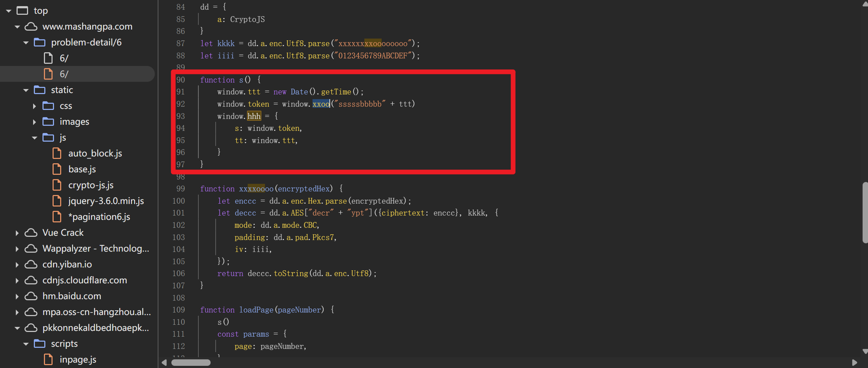Open the jquery-3.6.0.min.js file
868x368 pixels.
pos(106,201)
